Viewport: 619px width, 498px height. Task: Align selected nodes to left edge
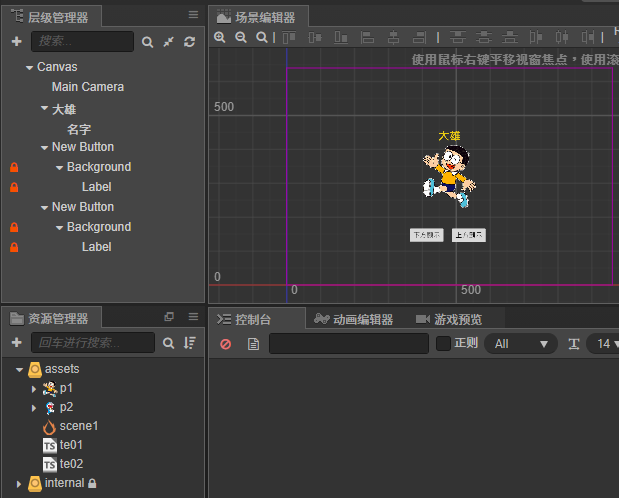click(x=367, y=38)
